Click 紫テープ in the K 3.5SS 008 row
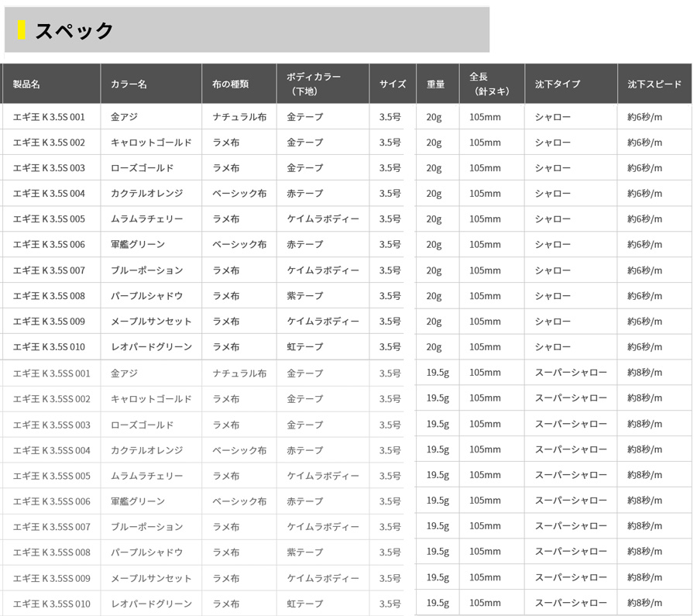The image size is (697, 616). [305, 552]
